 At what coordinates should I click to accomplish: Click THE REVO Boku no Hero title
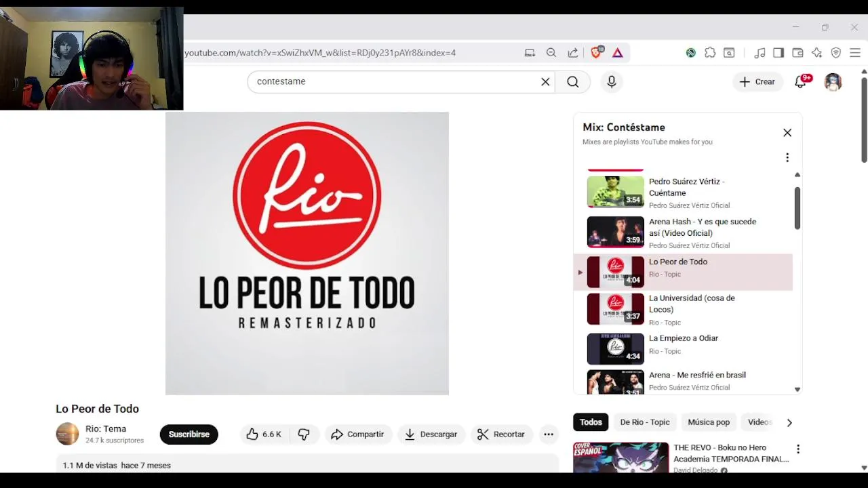tap(731, 453)
